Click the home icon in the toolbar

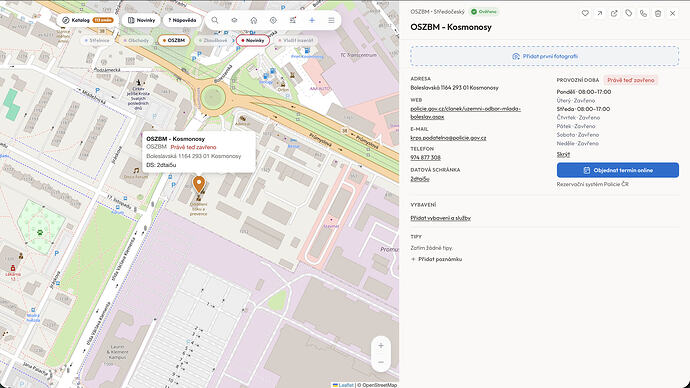tap(254, 20)
